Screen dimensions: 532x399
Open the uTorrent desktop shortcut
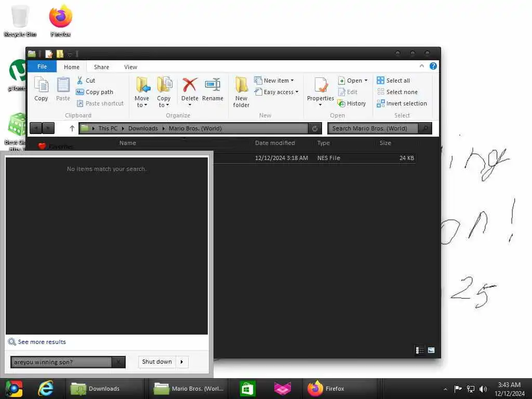(x=17, y=75)
